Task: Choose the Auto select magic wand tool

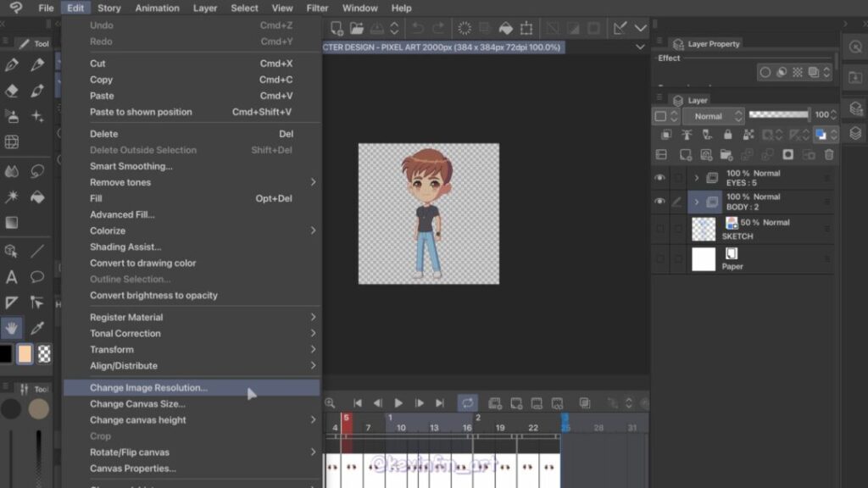Action: tap(12, 197)
